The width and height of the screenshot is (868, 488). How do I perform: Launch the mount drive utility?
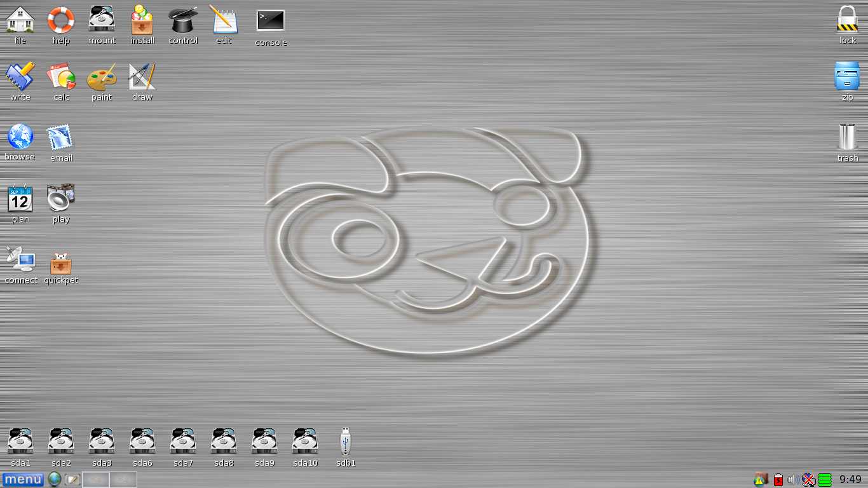click(102, 20)
